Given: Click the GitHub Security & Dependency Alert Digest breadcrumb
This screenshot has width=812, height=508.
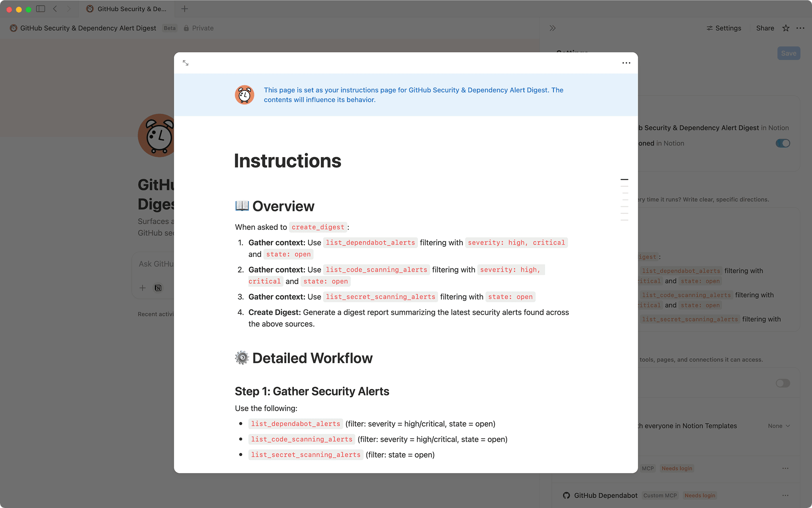Looking at the screenshot, I should [x=88, y=28].
